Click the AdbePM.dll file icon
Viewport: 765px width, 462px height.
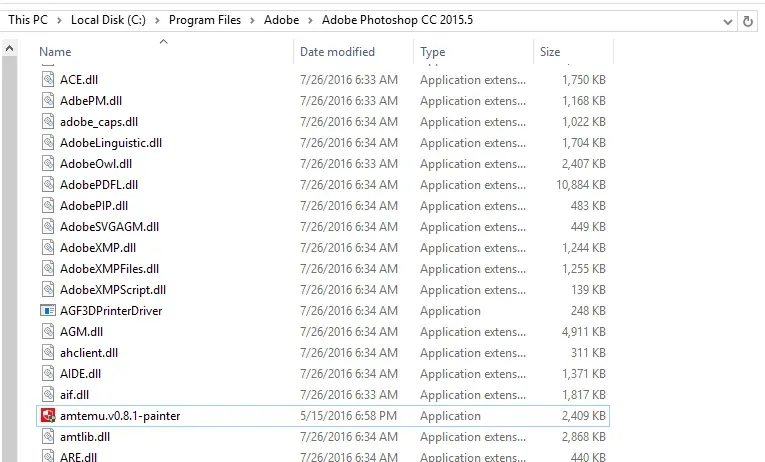click(x=48, y=100)
